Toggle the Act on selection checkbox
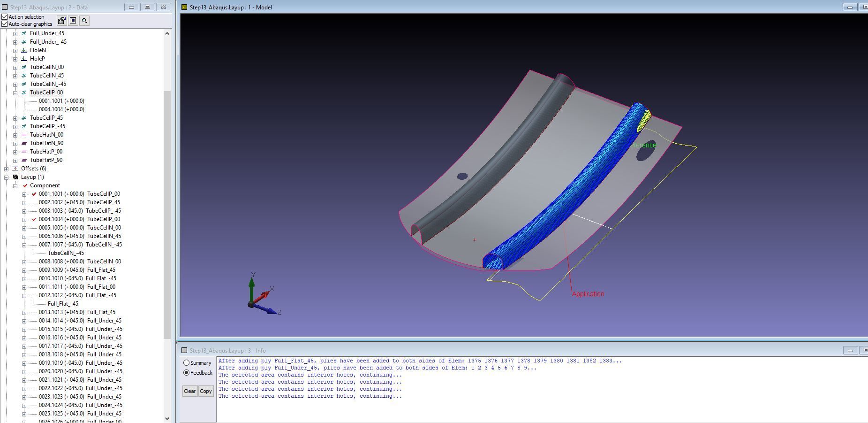 pos(5,17)
